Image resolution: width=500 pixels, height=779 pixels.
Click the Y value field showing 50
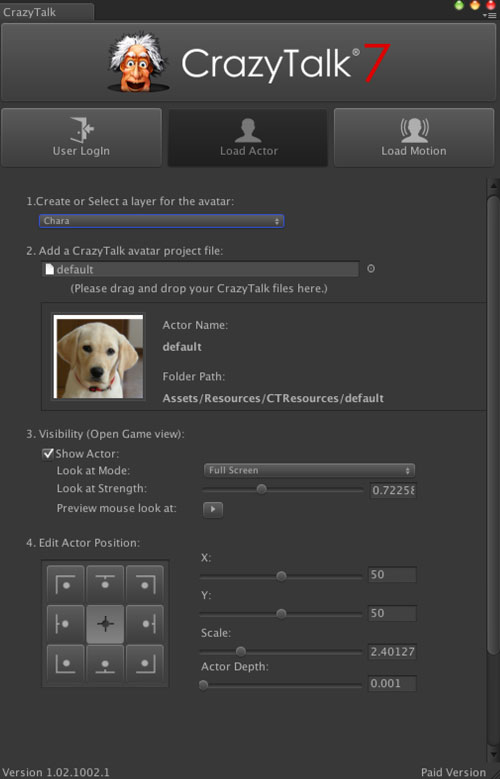(392, 614)
